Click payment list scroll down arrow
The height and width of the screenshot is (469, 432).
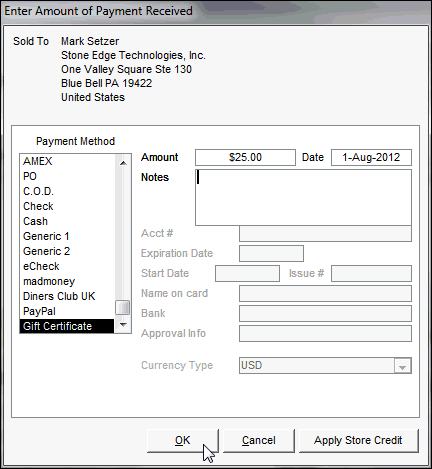tap(123, 324)
